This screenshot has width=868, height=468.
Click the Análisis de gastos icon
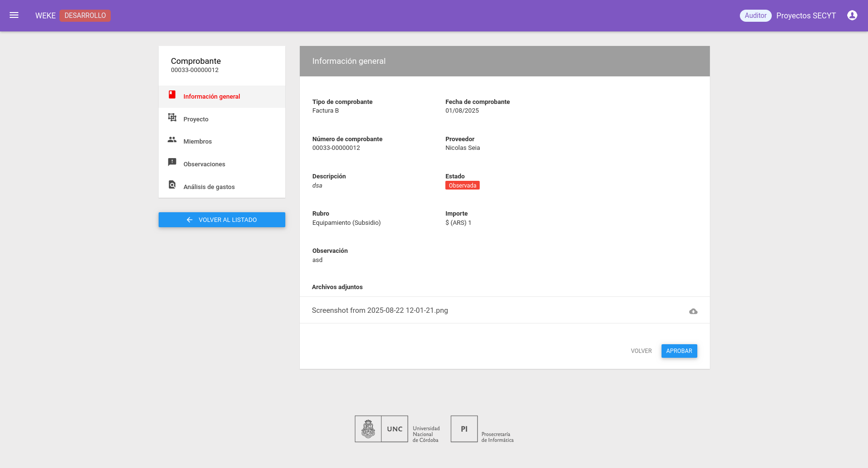(172, 185)
